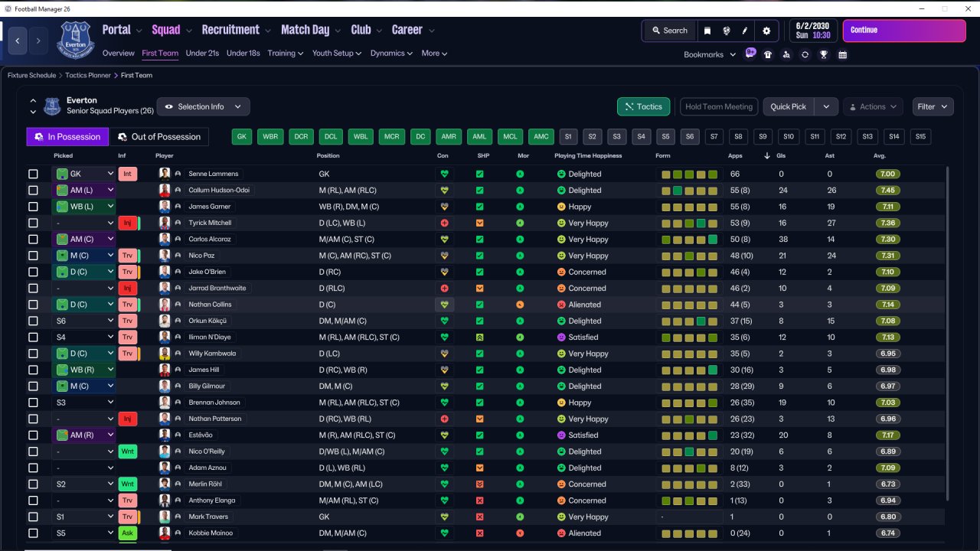Open the calendar shortcut icon
The width and height of the screenshot is (980, 551).
842,55
